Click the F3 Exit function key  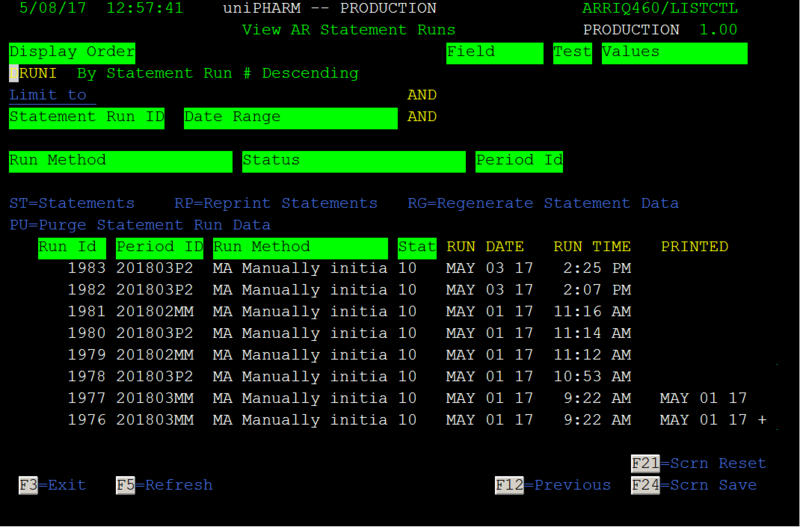(x=53, y=485)
